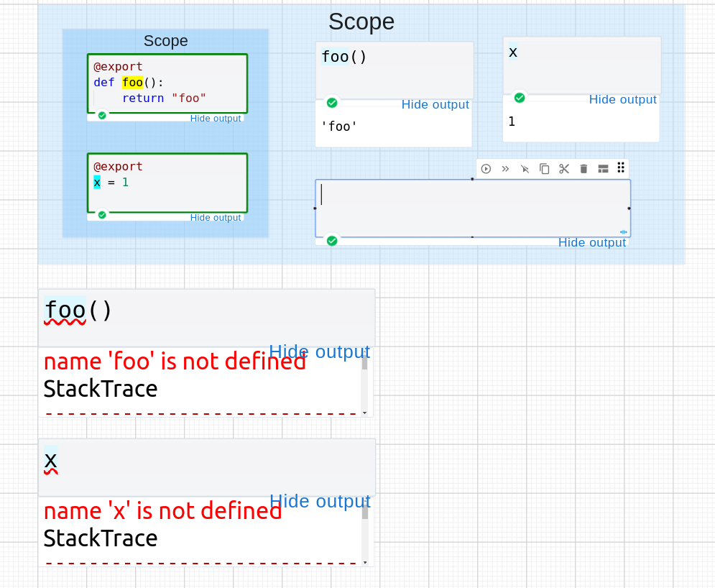
Task: Click the def foo() code editor
Action: (x=167, y=83)
